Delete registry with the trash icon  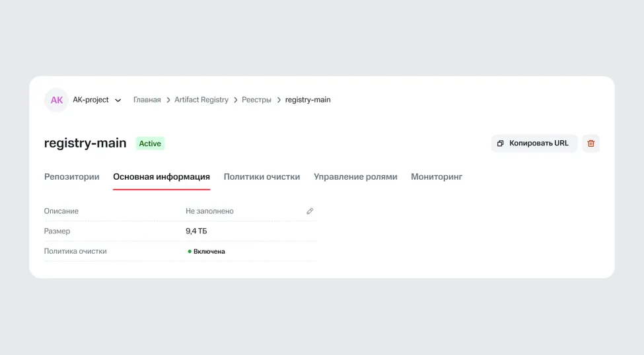pyautogui.click(x=590, y=143)
